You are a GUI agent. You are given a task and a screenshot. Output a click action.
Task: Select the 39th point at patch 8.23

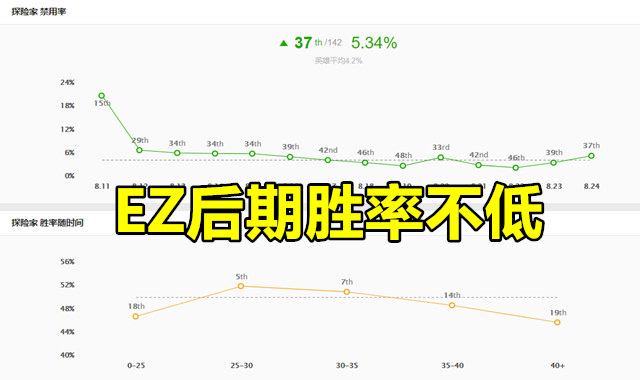(x=553, y=162)
